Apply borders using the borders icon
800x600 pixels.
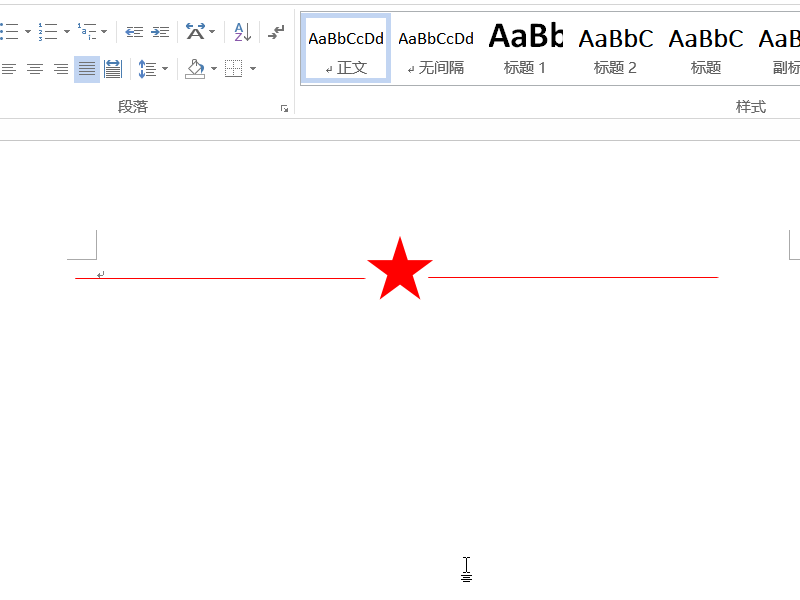tap(234, 69)
